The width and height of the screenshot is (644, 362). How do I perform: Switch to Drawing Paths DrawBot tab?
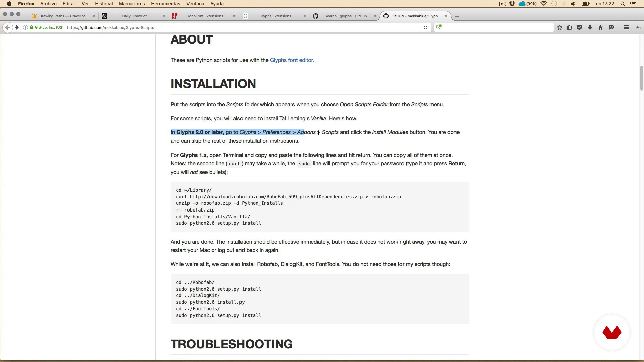tap(63, 16)
